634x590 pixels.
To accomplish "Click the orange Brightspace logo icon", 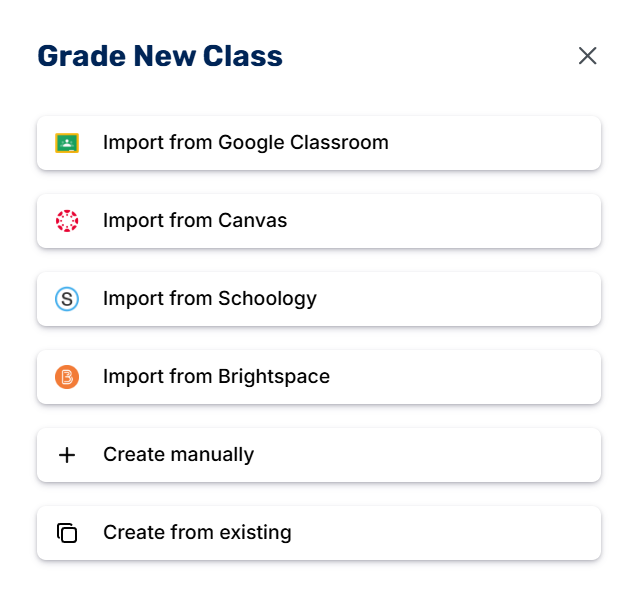I will tap(67, 377).
